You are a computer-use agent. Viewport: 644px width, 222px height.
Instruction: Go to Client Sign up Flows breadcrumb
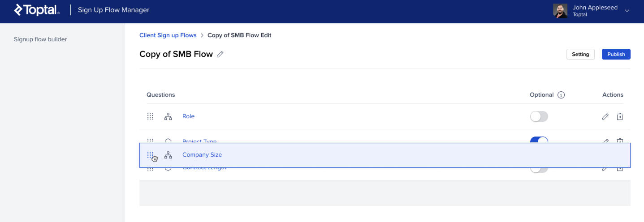[168, 35]
